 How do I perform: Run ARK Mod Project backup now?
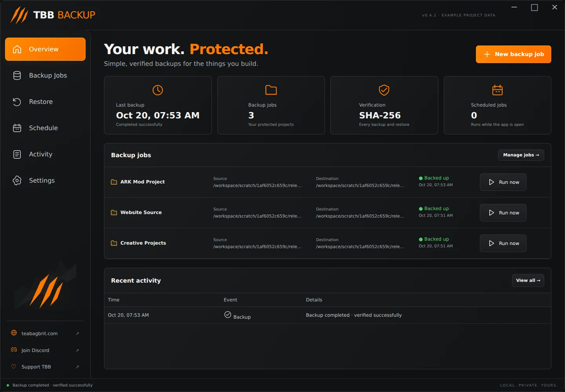click(503, 182)
